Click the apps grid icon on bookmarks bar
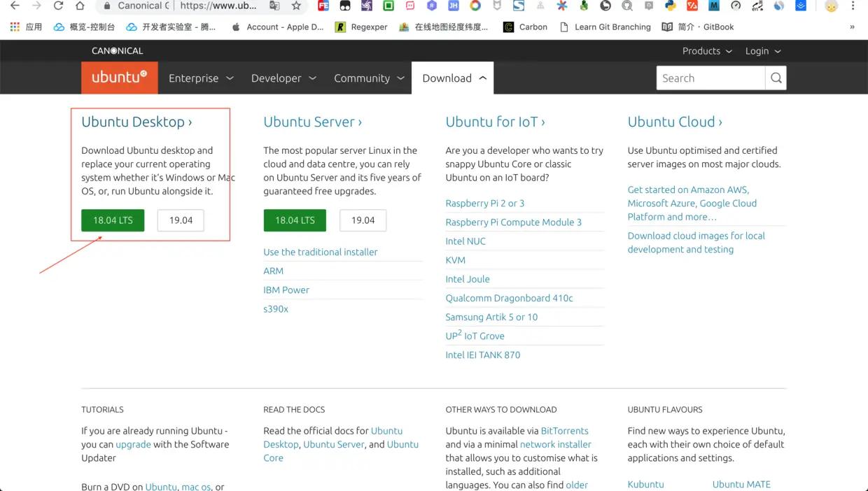Screen dimensions: 868x491 [13, 27]
